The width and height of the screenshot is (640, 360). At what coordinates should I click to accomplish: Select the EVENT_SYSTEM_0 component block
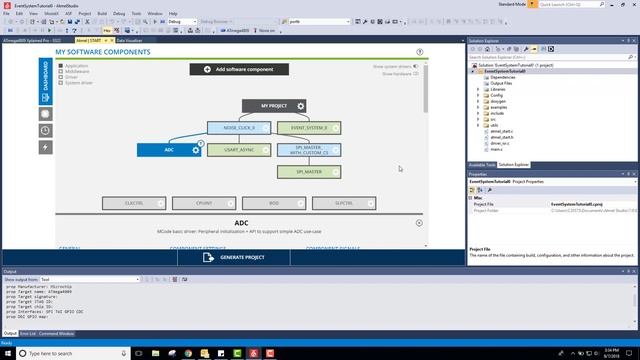pos(309,128)
